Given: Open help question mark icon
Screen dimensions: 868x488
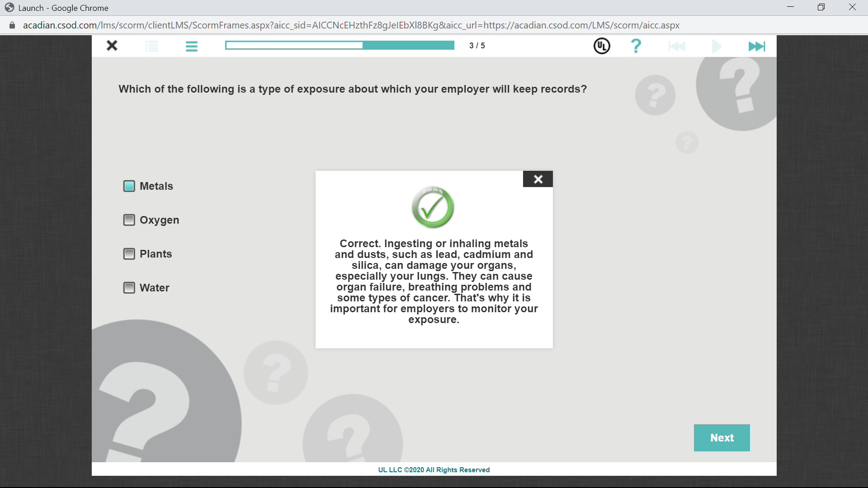Looking at the screenshot, I should point(636,46).
